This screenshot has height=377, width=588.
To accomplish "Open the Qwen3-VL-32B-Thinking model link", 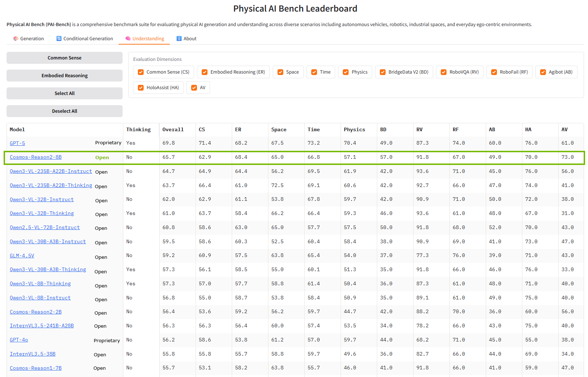I will click(42, 213).
